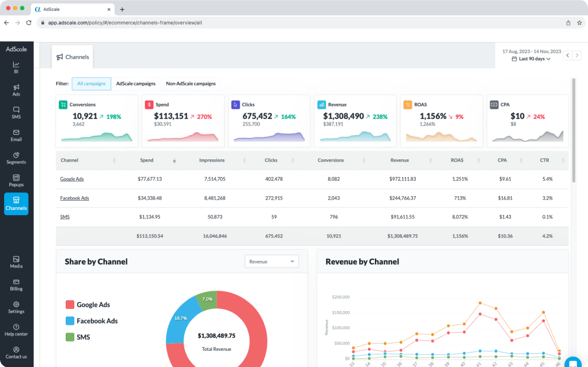Open the BI section in sidebar
Image resolution: width=588 pixels, height=367 pixels.
[x=16, y=67]
